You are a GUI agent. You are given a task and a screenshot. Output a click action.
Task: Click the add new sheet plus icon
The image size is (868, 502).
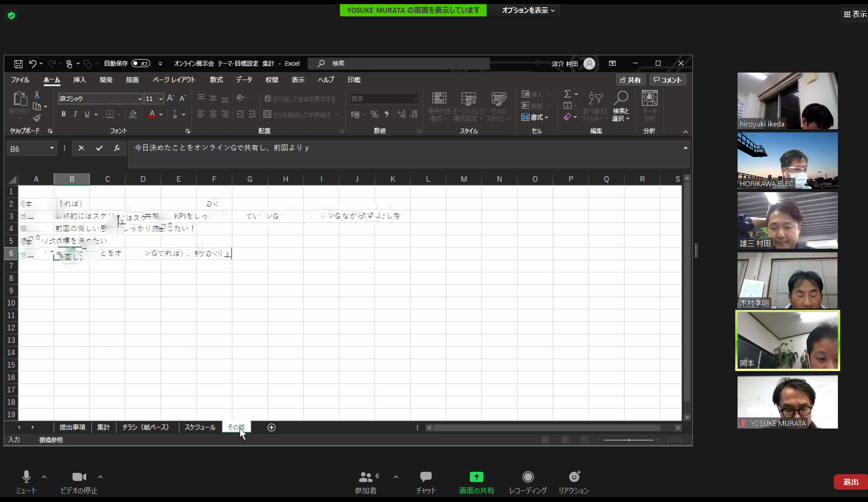point(271,427)
